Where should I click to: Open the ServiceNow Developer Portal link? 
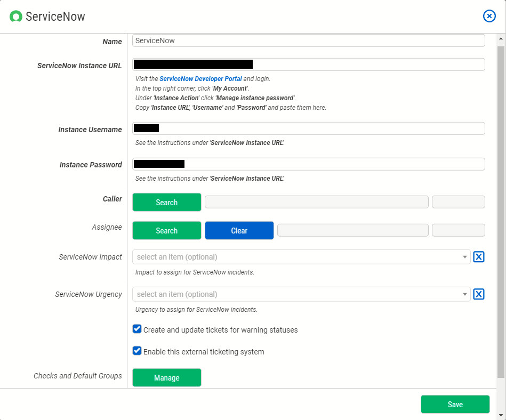point(200,78)
